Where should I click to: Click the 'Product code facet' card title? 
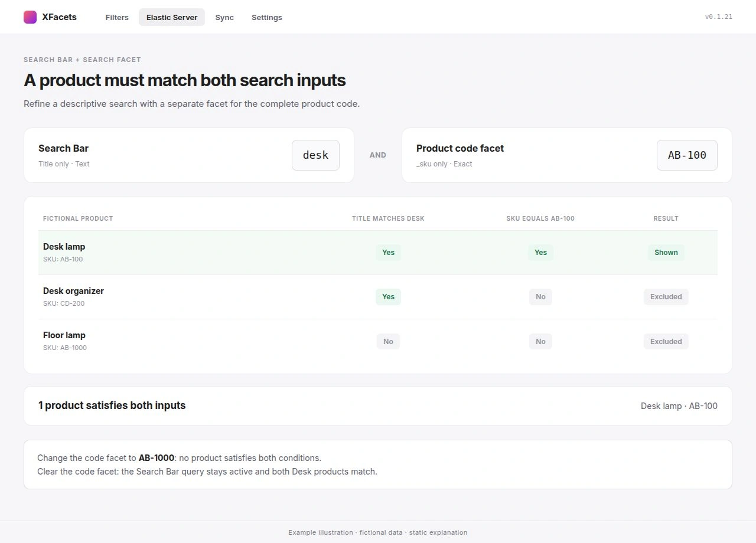460,148
